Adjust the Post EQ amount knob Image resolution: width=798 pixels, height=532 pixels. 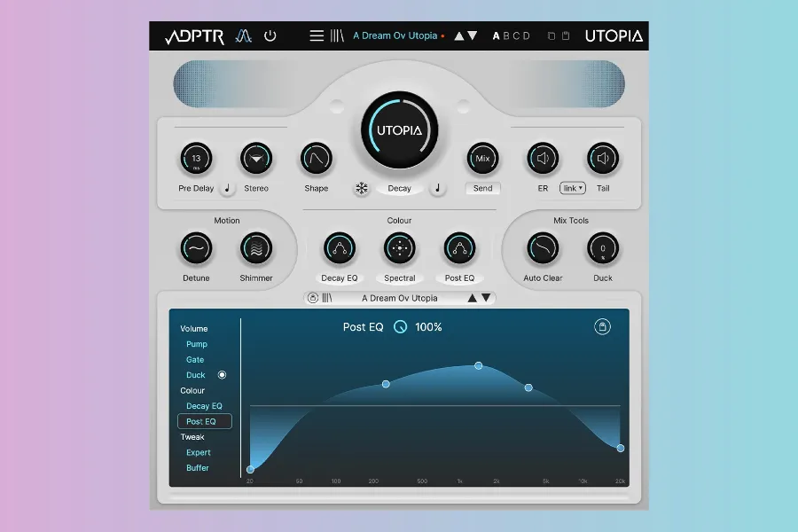coord(401,327)
